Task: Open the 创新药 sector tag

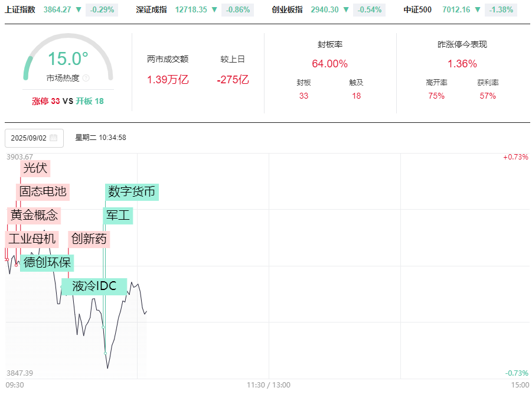Action: coord(89,239)
